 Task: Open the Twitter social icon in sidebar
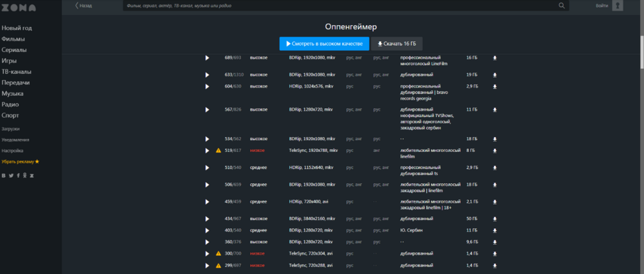coord(11,176)
